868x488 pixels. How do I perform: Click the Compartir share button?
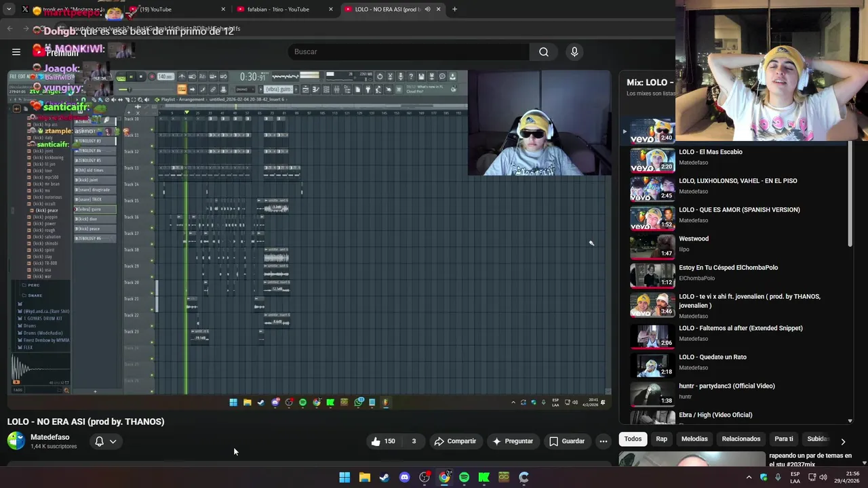(455, 441)
